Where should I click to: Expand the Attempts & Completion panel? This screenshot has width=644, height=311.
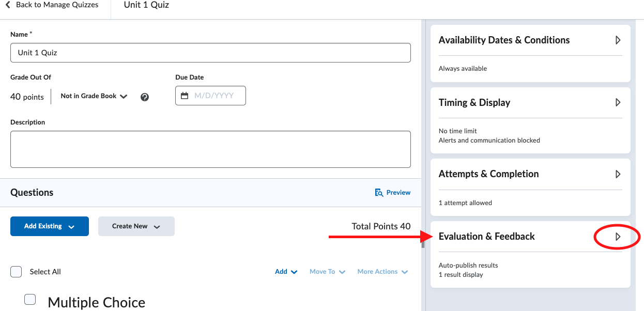point(618,174)
